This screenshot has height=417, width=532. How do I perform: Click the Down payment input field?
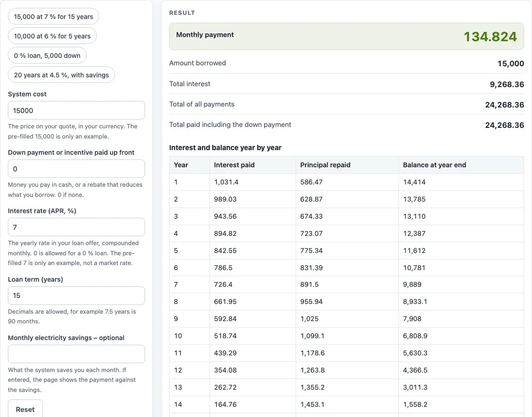(x=76, y=169)
